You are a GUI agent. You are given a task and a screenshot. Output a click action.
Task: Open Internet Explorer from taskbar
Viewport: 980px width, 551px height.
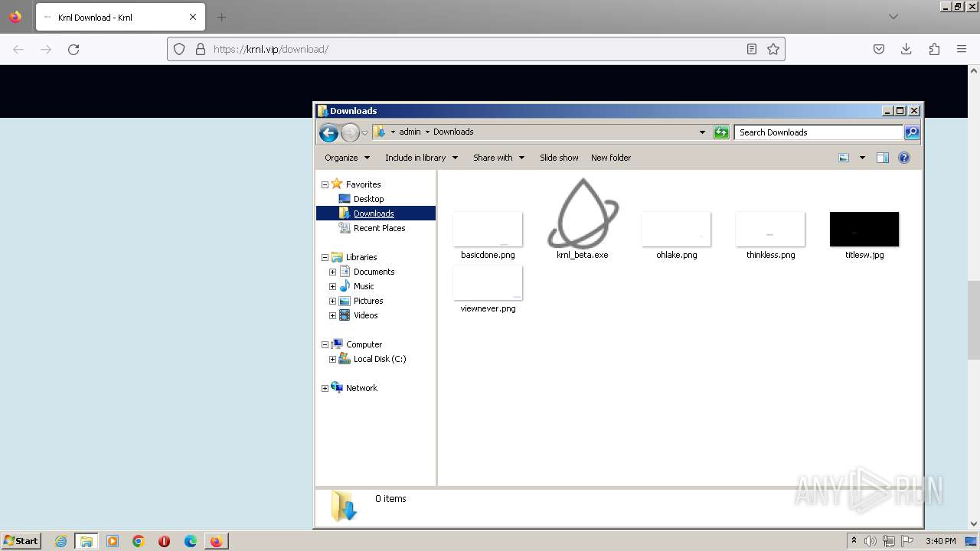point(60,541)
